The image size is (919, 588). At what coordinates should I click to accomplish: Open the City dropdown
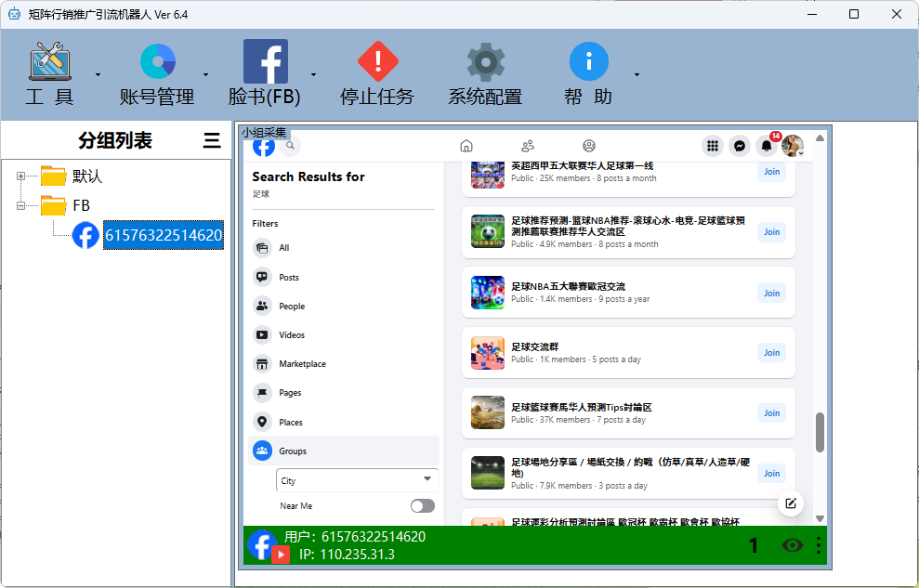tap(357, 480)
